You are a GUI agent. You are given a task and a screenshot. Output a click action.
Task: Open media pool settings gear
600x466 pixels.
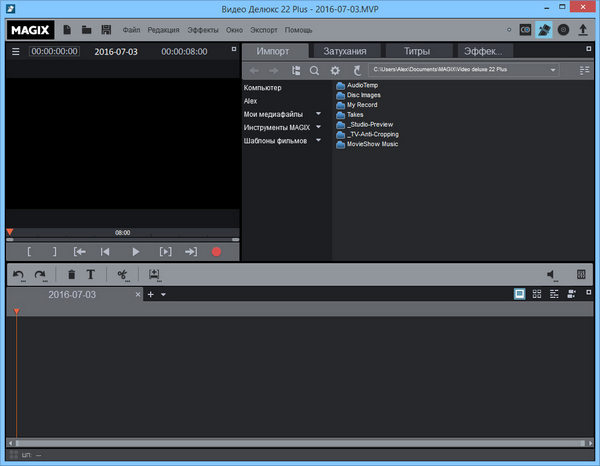point(336,70)
